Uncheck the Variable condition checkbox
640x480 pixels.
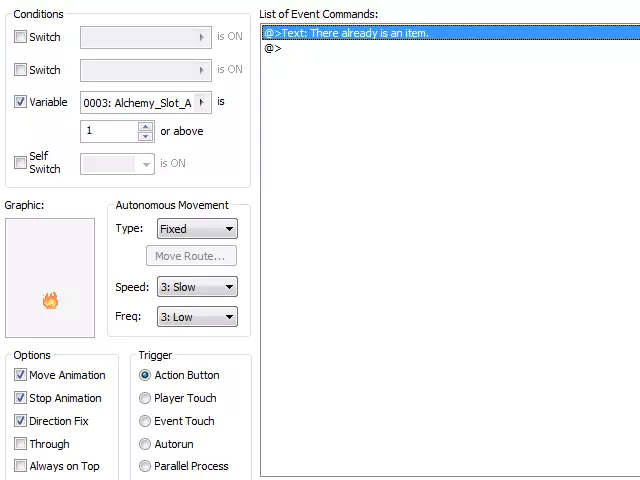pos(20,102)
